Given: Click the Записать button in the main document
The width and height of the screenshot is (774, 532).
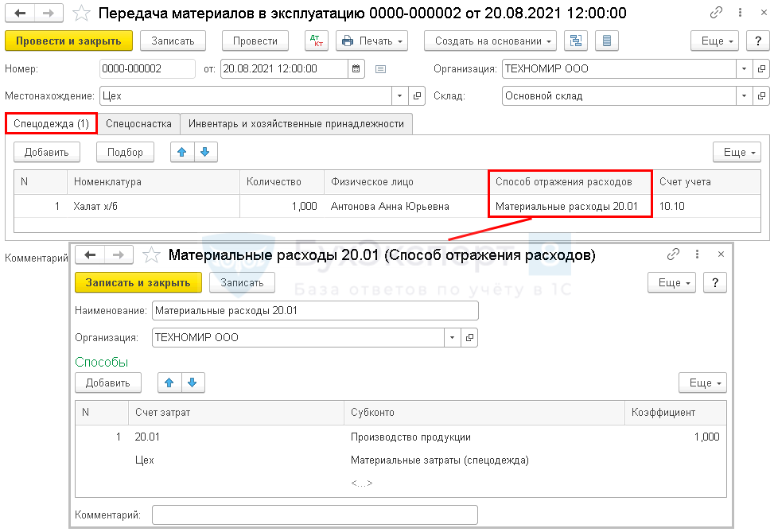Looking at the screenshot, I should pos(173,41).
